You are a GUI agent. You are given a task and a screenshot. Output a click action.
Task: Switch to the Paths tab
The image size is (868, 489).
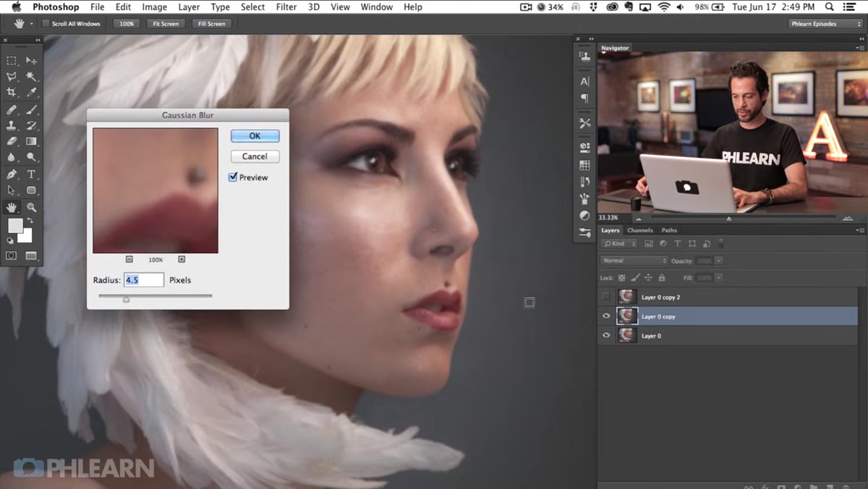(669, 230)
